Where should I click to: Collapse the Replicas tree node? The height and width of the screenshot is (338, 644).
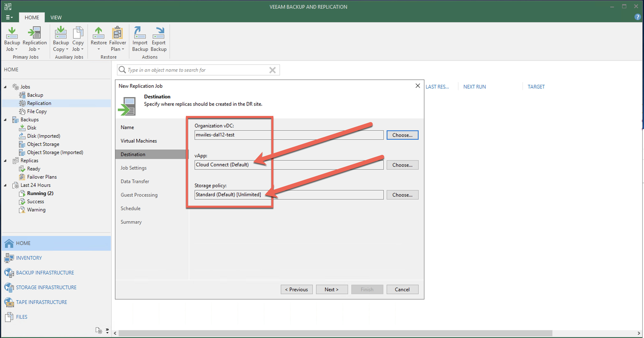click(x=5, y=161)
